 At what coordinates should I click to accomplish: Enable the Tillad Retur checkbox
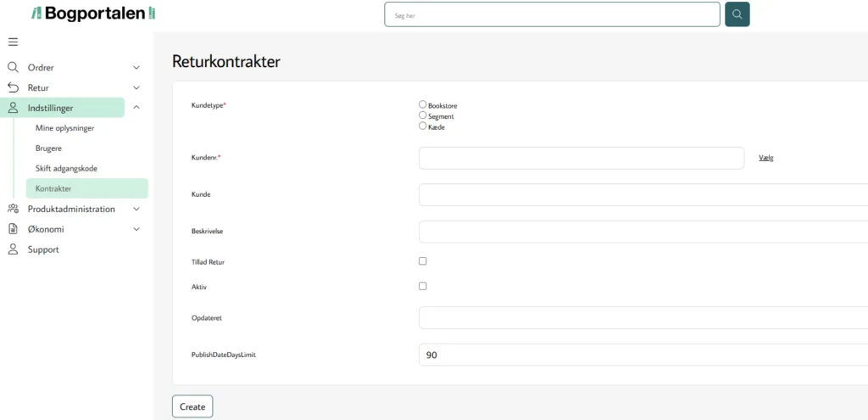[x=423, y=261]
